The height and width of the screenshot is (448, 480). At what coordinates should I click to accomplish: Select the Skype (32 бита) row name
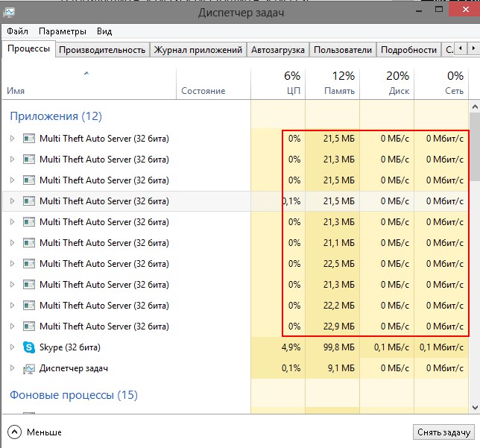(70, 347)
